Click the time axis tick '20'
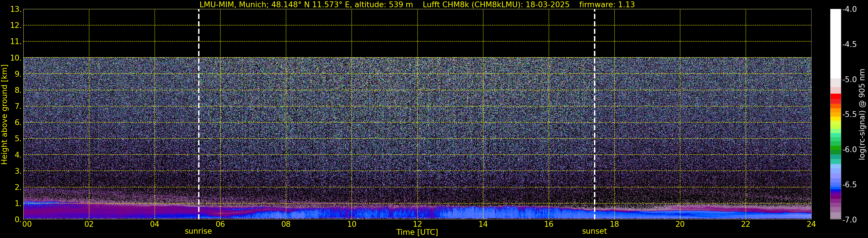The height and width of the screenshot is (238, 868). click(x=680, y=224)
